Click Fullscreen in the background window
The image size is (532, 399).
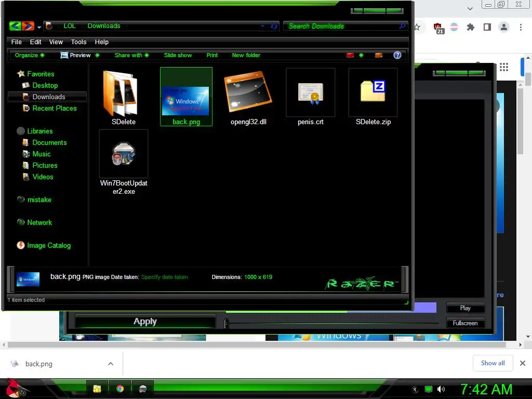[x=465, y=323]
